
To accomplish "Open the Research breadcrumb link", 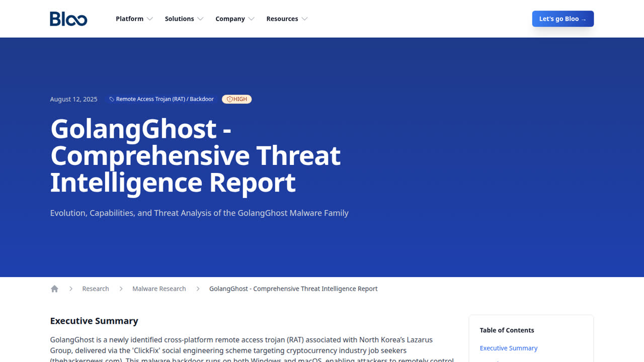I will coord(96,289).
